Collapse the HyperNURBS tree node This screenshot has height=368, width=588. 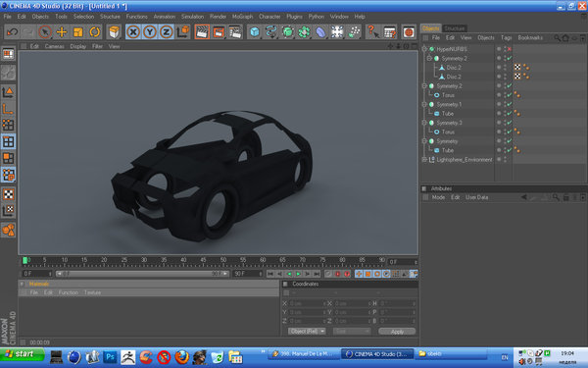tap(424, 49)
